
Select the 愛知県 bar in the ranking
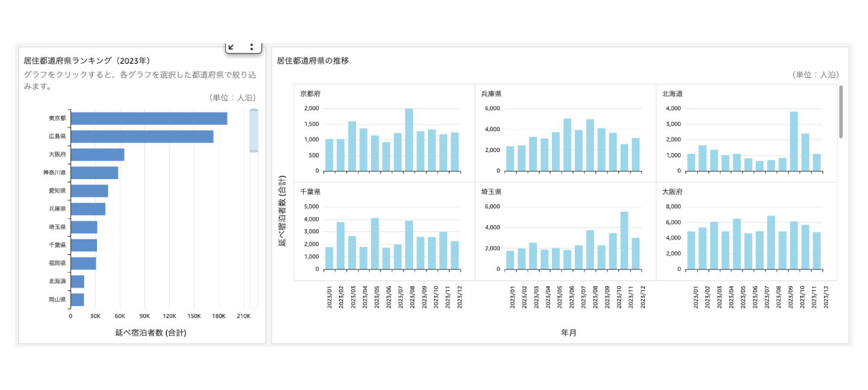pos(90,191)
